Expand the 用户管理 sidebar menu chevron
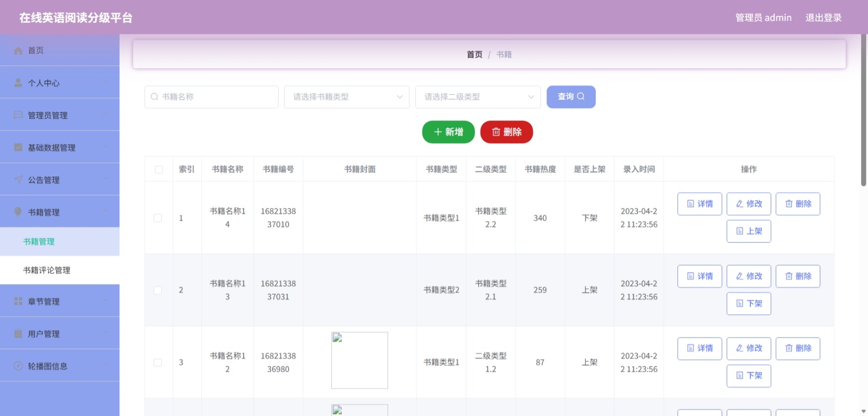Viewport: 868px width, 416px height. 105,333
